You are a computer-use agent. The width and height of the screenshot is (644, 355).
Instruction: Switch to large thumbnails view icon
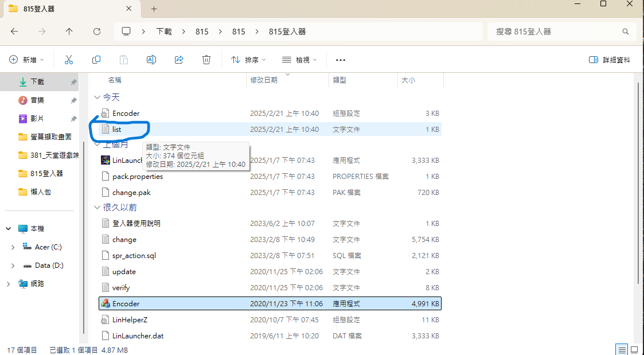(634, 350)
